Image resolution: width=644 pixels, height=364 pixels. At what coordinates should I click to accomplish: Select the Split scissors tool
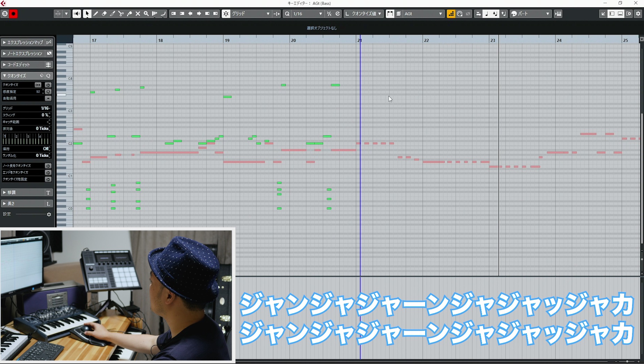coord(121,14)
